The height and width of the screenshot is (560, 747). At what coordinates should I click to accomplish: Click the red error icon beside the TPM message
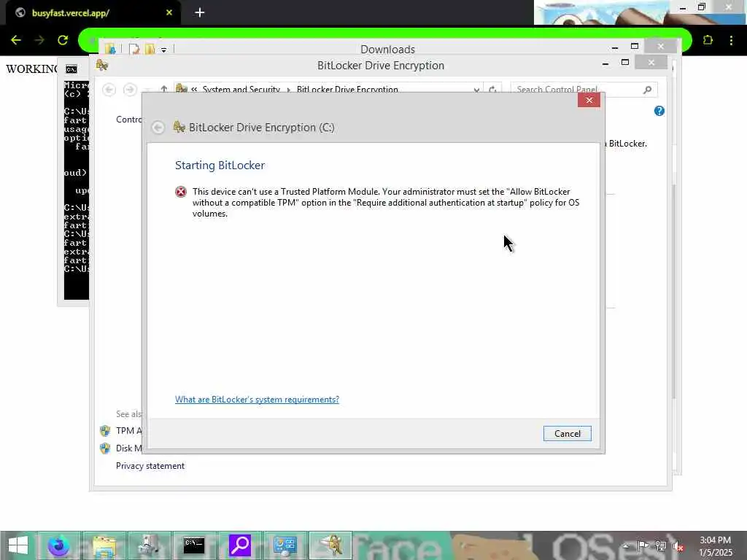point(181,192)
